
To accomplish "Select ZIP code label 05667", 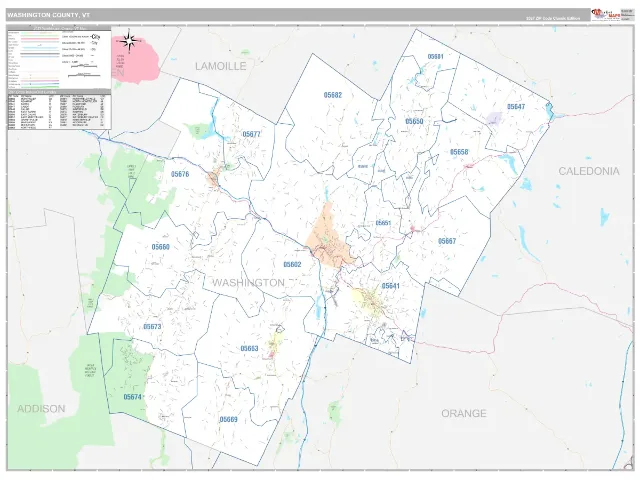I will point(447,241).
